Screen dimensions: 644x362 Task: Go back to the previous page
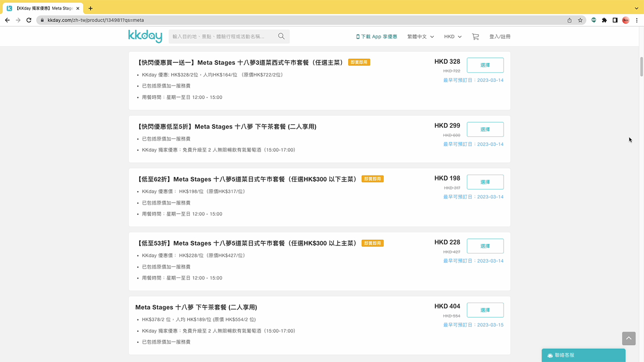[7, 20]
